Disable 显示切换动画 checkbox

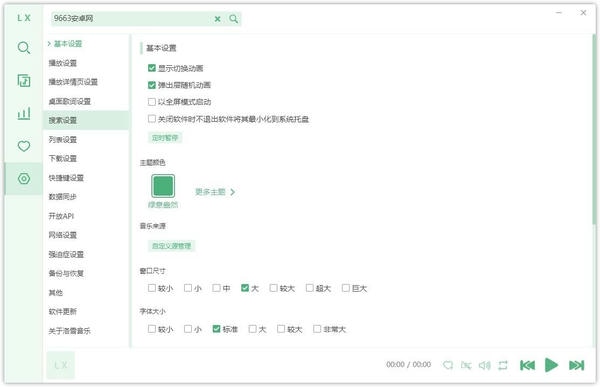(x=152, y=68)
